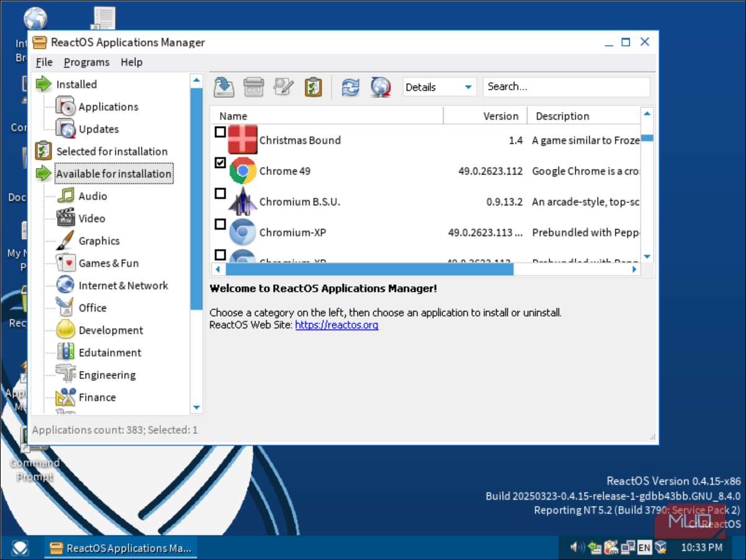Screen dimensions: 746x560
Task: Open the reactos.org website link
Action: 336,325
